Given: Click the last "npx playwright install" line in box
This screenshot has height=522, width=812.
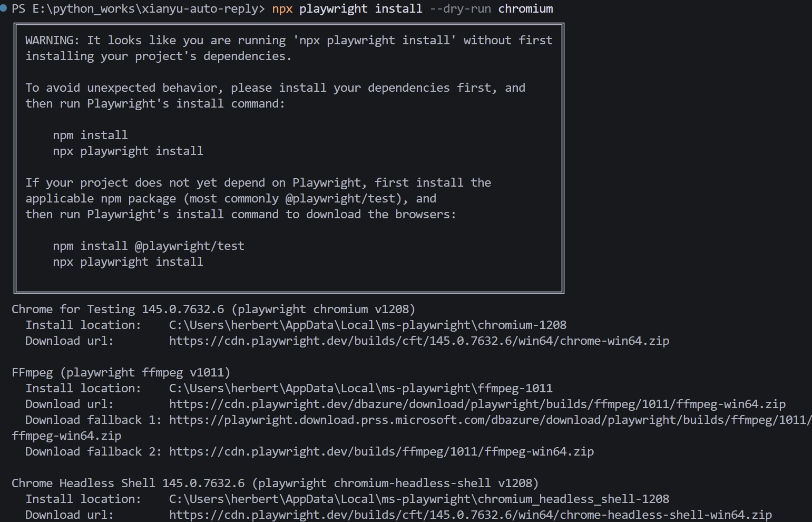Looking at the screenshot, I should point(128,262).
